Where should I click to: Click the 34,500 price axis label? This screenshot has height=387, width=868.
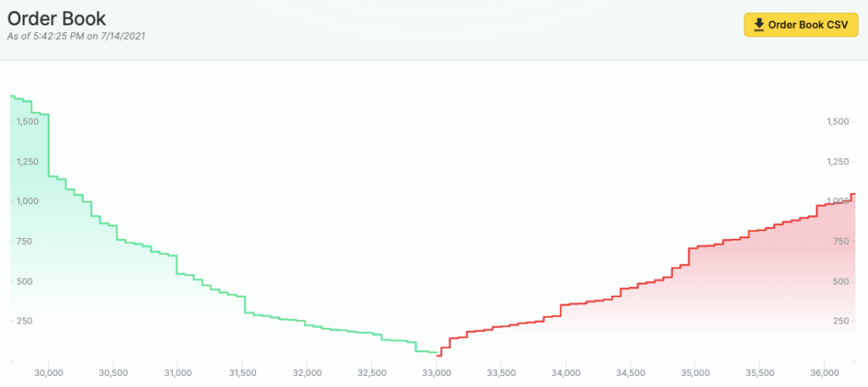point(631,373)
